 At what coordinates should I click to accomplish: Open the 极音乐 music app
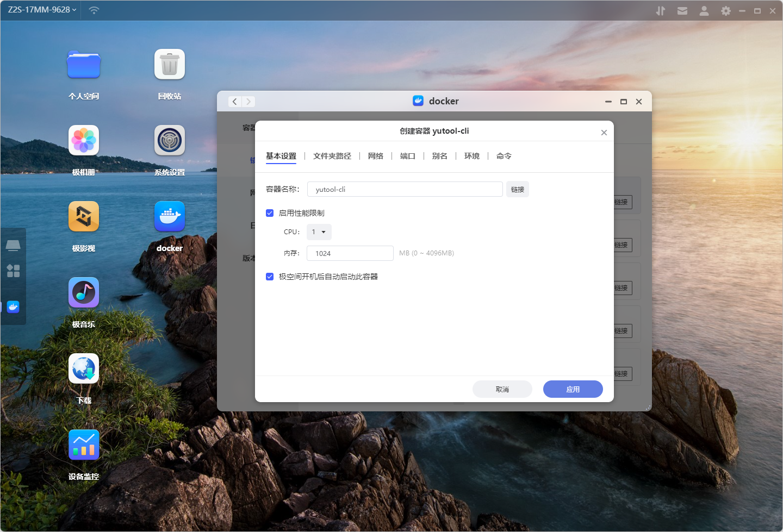[x=84, y=293]
